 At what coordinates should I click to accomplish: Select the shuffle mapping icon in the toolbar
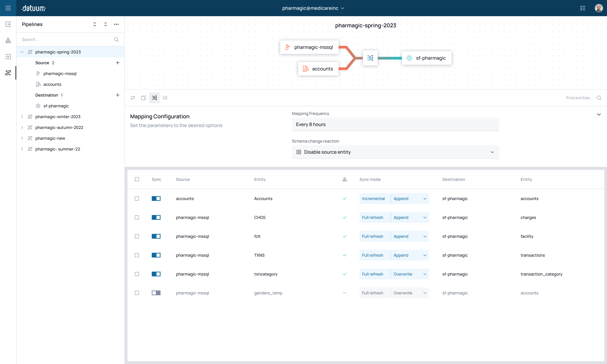click(x=154, y=98)
